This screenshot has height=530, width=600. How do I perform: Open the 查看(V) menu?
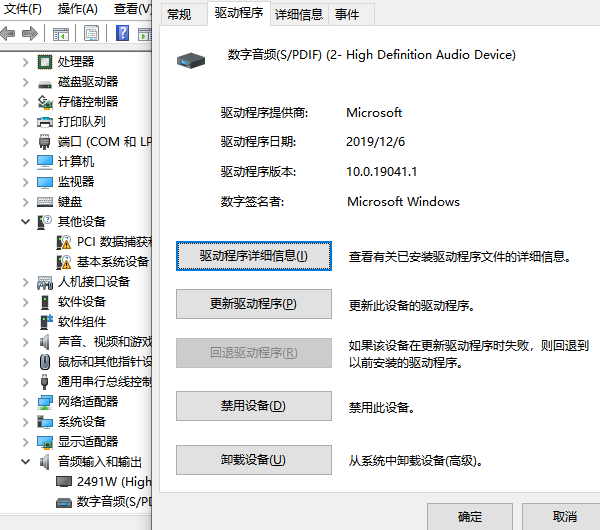pos(132,8)
